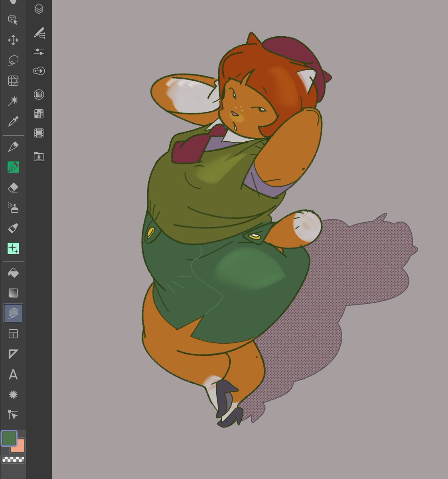This screenshot has height=479, width=448.
Task: Select the Gradient square tool
Action: 13,293
